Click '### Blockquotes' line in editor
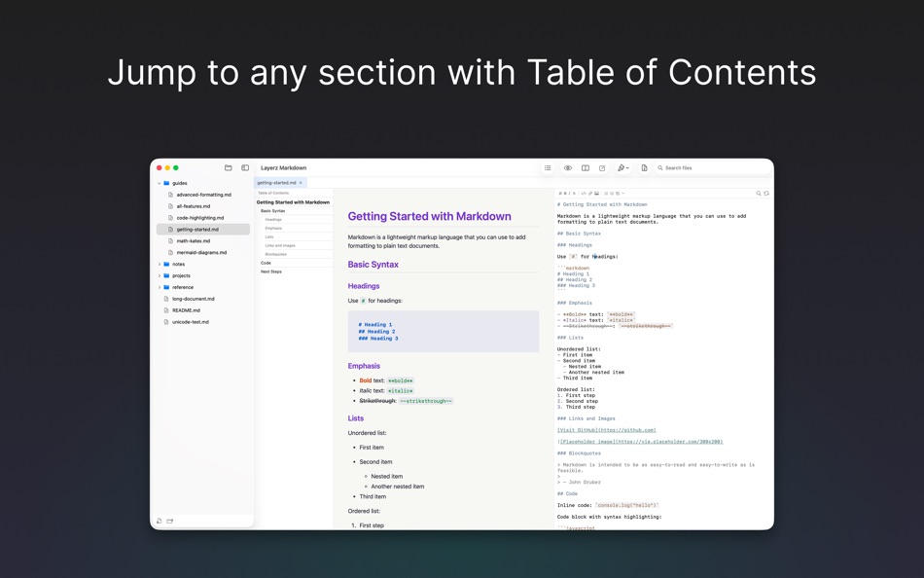924x578 pixels. coord(580,453)
